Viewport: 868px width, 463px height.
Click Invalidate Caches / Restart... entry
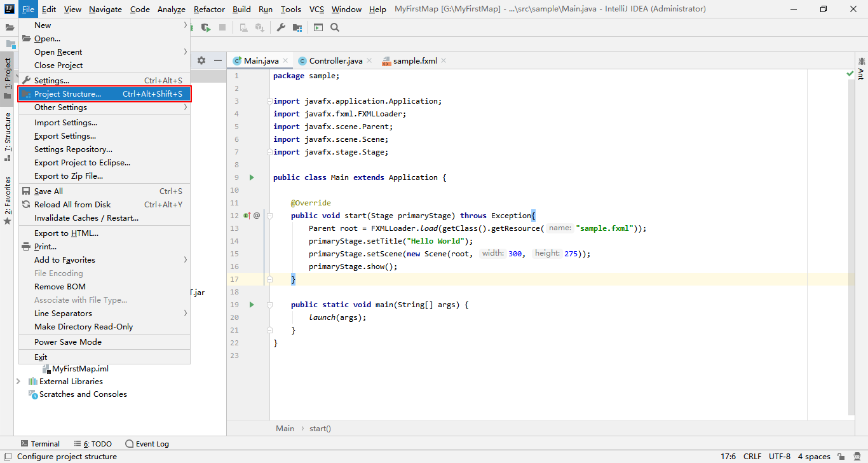[104, 218]
